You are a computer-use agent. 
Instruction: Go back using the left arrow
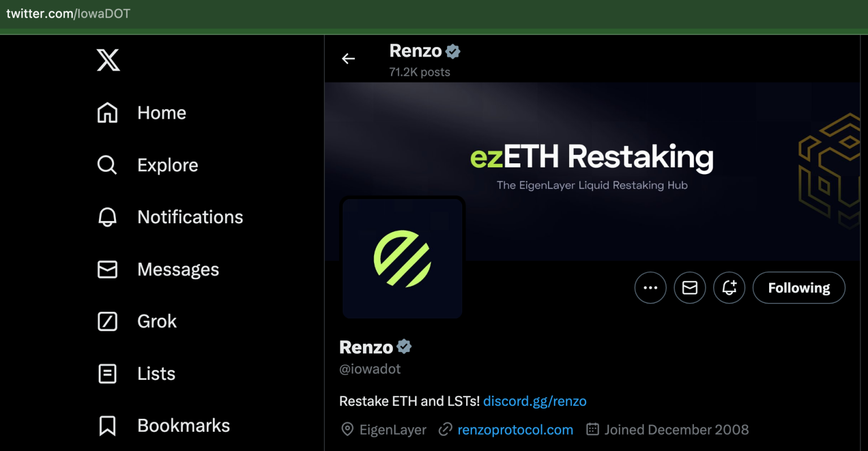pos(349,59)
